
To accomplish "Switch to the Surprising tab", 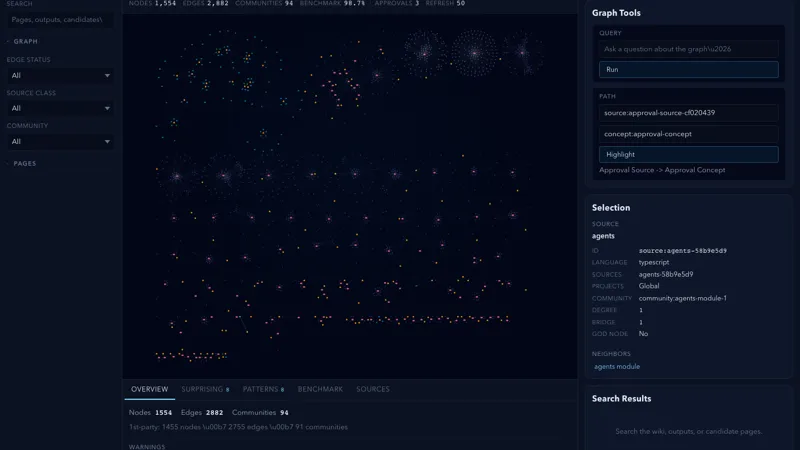I will click(x=205, y=389).
